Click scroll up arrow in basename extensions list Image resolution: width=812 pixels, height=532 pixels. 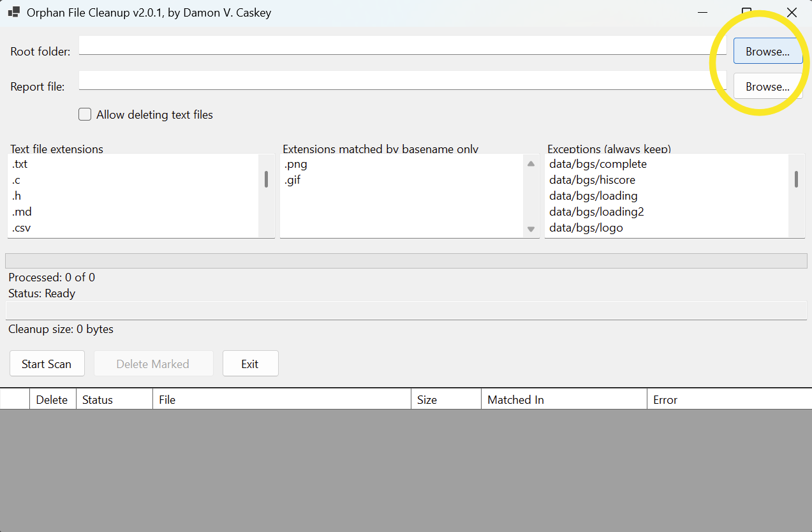[x=531, y=164]
